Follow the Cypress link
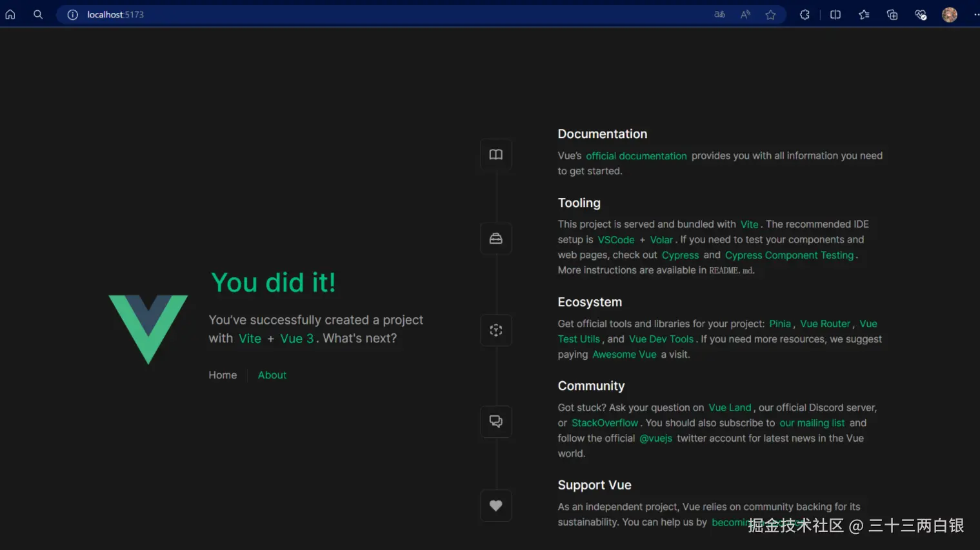The image size is (980, 550). (680, 255)
